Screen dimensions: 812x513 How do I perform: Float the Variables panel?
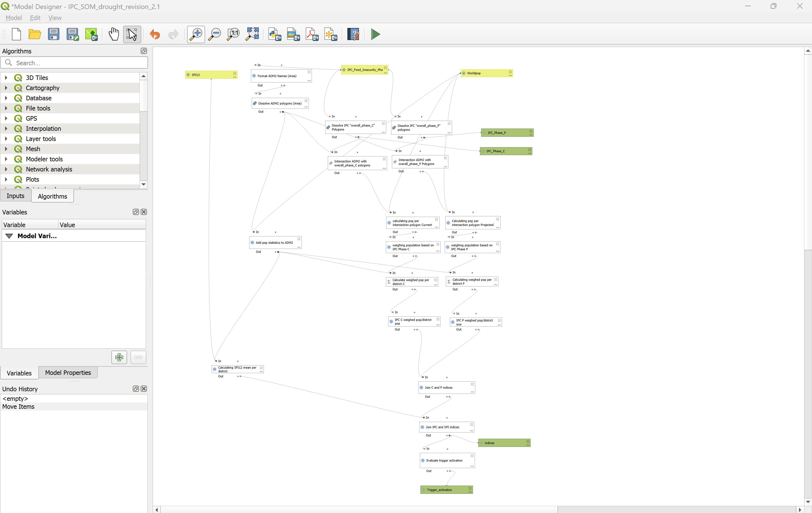(x=136, y=212)
